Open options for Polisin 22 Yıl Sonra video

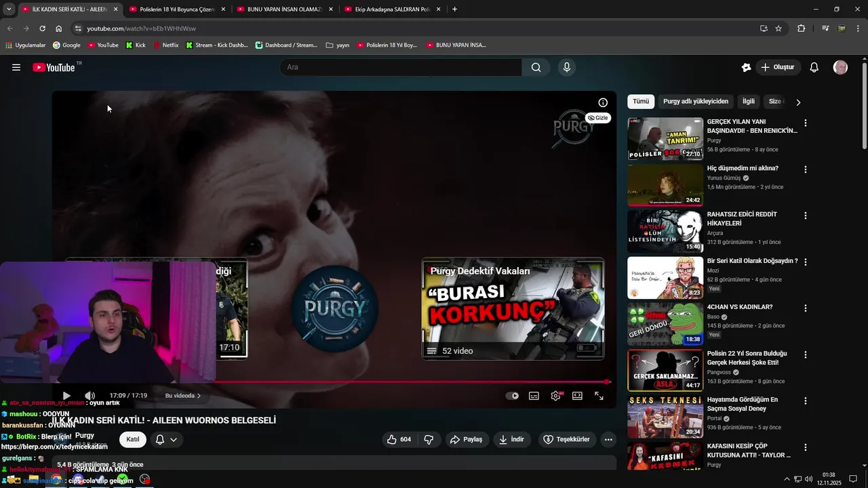pos(806,354)
